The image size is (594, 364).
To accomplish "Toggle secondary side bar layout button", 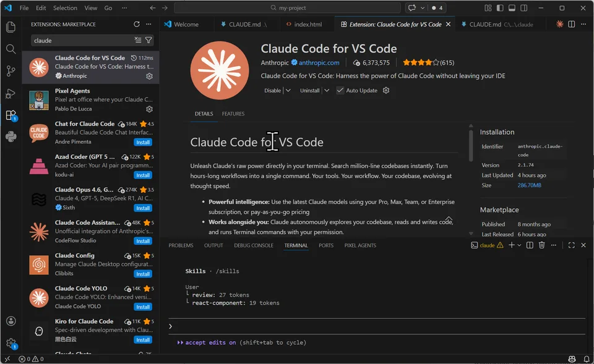I will point(524,8).
